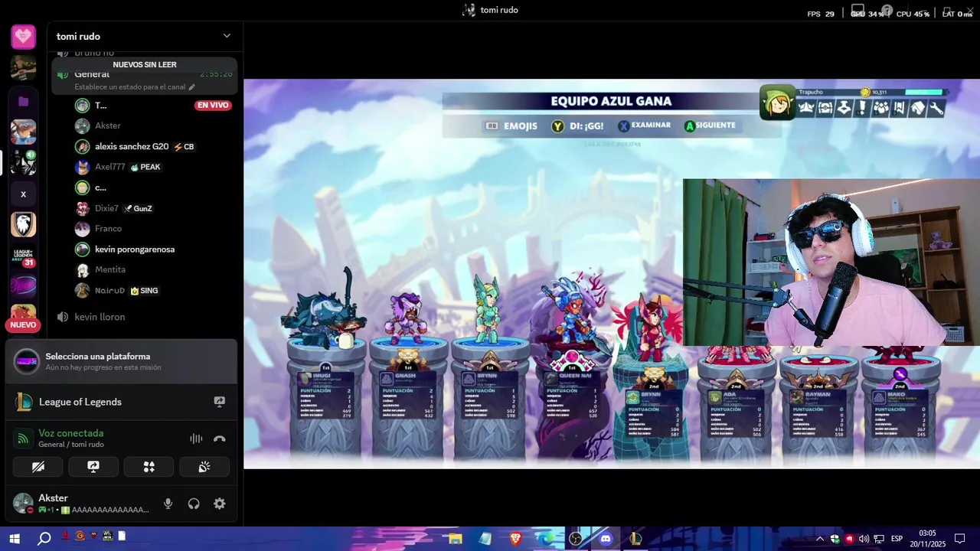Viewport: 980px width, 551px height.
Task: Open the pink heart server icon
Action: point(23,36)
